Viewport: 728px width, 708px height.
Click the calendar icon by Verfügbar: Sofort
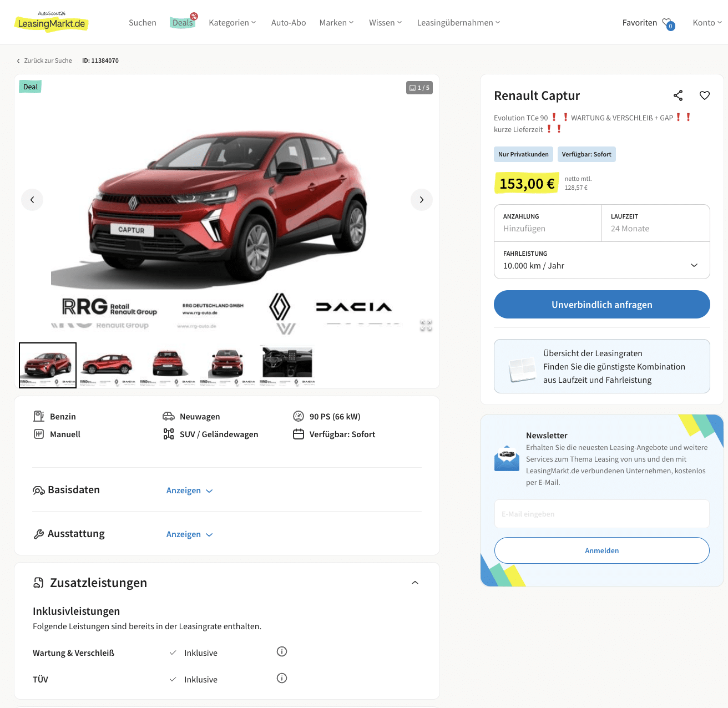tap(299, 434)
